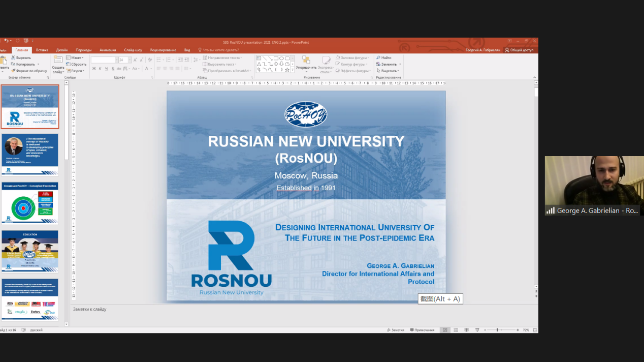Viewport: 644px width, 362px height.
Task: Decrease font size with small A icon
Action: tap(141, 60)
